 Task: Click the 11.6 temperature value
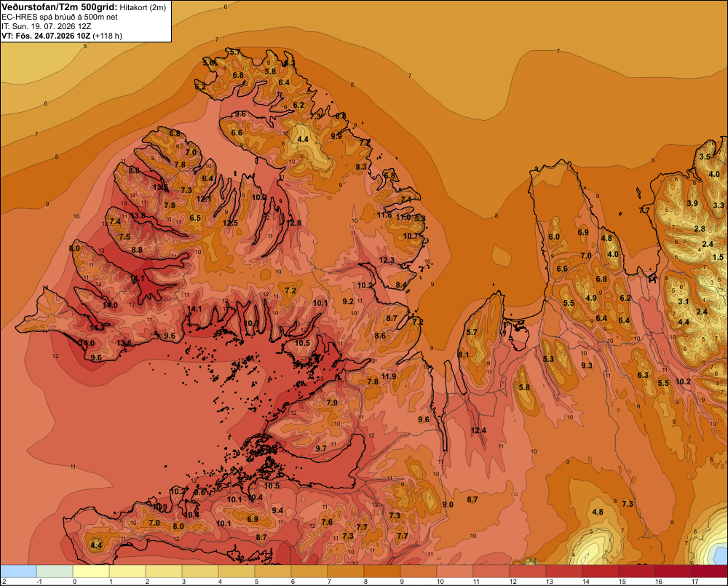tap(384, 215)
